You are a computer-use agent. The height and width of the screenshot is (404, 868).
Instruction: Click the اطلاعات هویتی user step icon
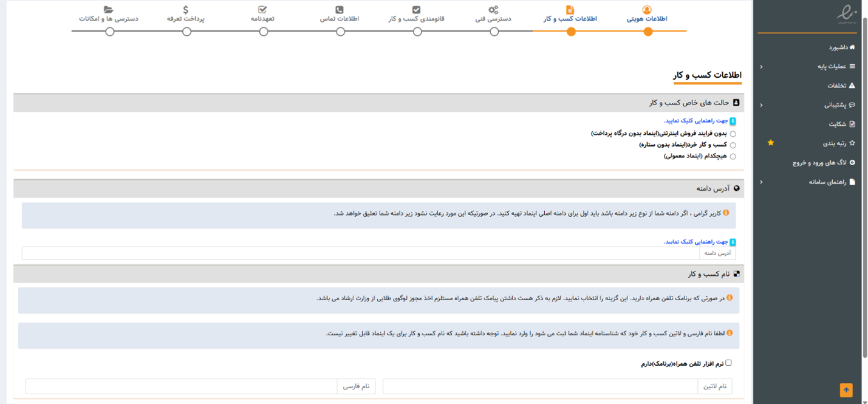tap(647, 10)
